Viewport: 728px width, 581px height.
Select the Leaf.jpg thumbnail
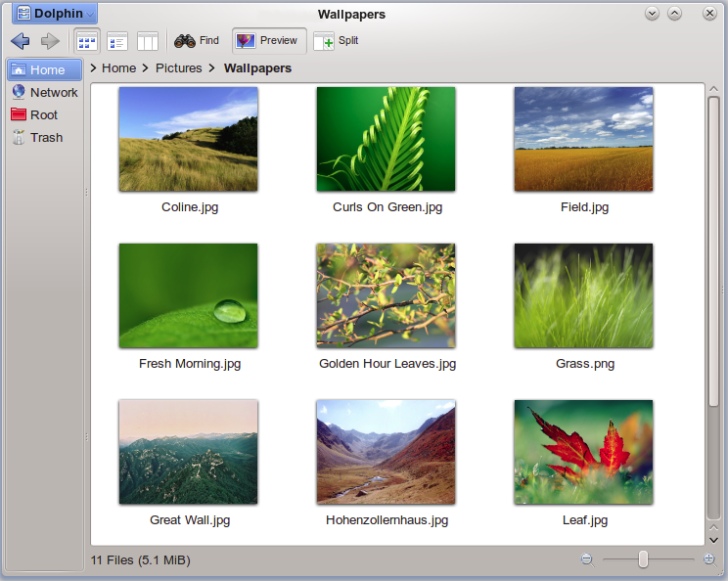tap(583, 452)
